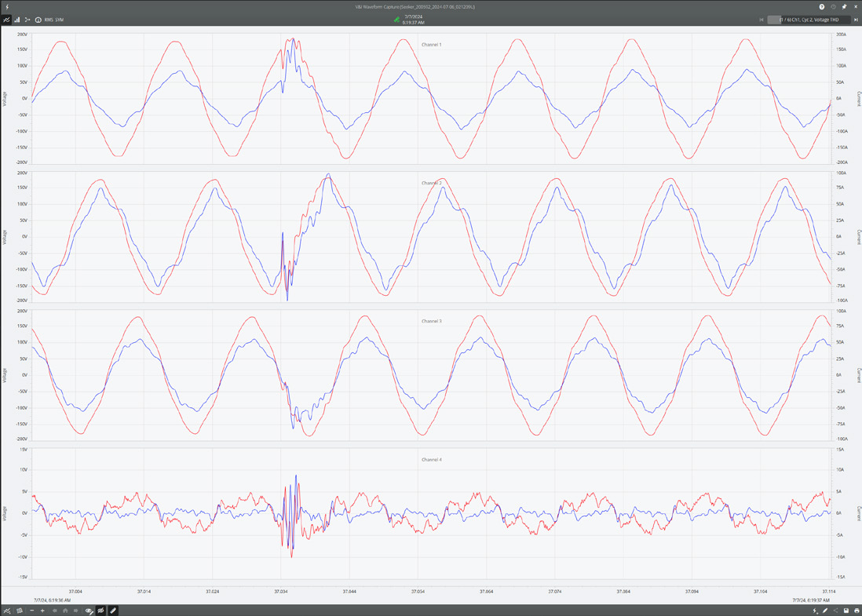Click the print icon in bottom-right toolbar

(857, 611)
